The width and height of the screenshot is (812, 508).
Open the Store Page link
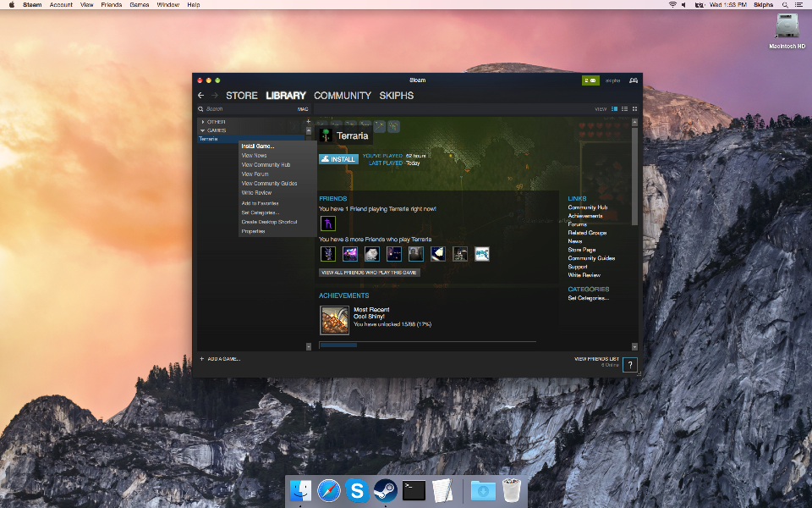click(582, 249)
